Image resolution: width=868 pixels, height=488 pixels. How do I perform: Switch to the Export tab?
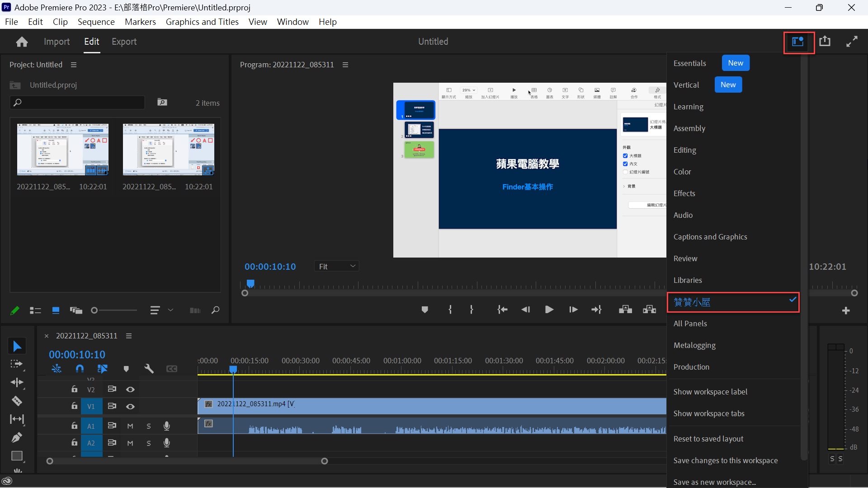click(x=124, y=42)
